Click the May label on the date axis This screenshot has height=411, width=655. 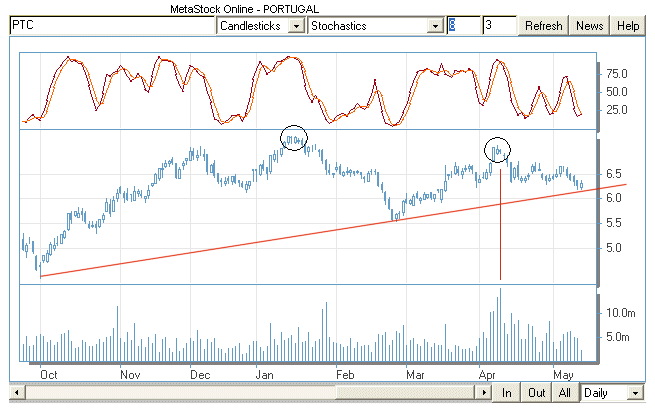563,375
